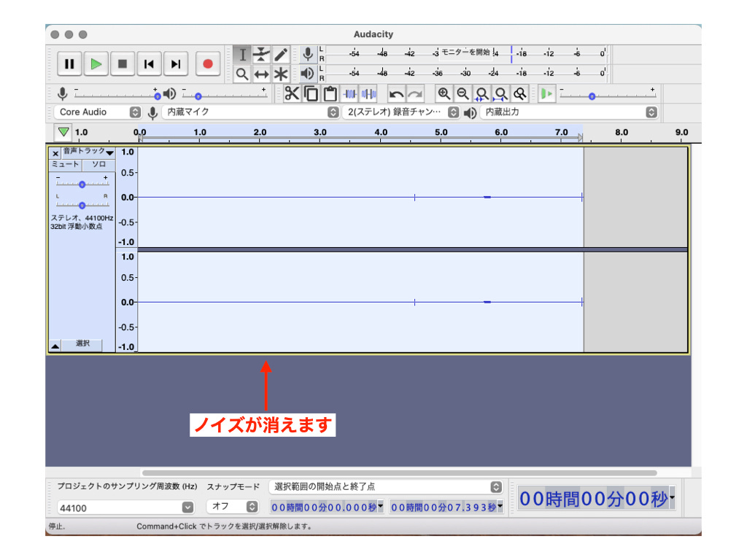Viewport: 747px width, 560px height.
Task: Fit project to window width
Action: point(500,94)
